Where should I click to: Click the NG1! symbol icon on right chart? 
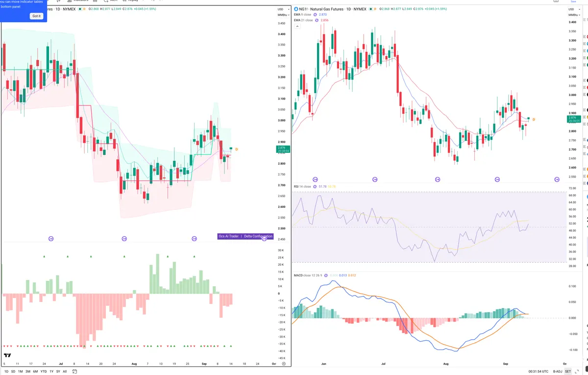(296, 9)
